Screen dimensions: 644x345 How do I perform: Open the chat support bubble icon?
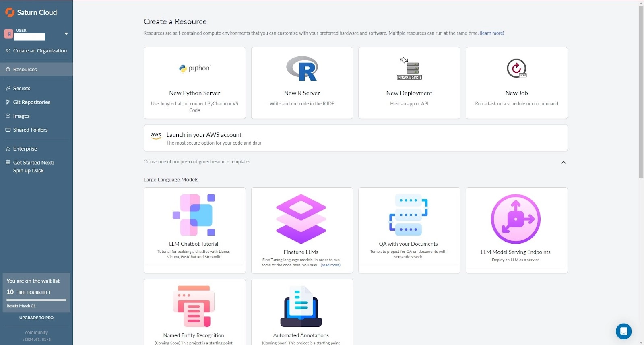click(623, 332)
